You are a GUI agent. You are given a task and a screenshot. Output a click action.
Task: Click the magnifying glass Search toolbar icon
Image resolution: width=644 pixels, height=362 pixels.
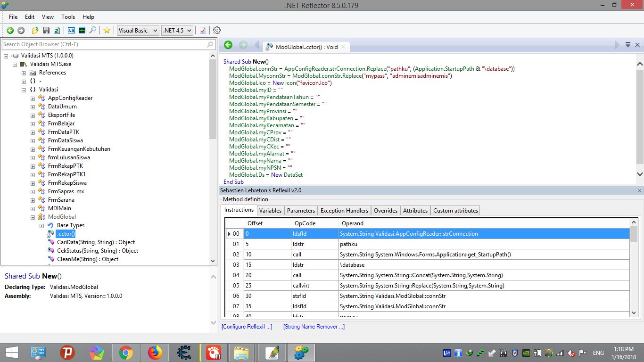[93, 30]
